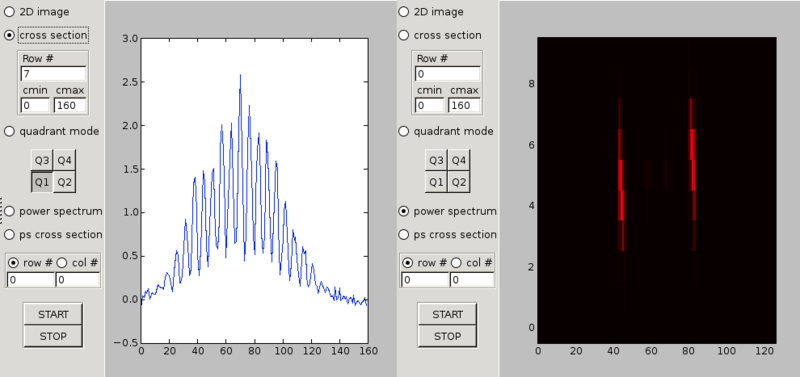Click cmin field in right panel
Screen dimensions: 800x377
tap(430, 106)
